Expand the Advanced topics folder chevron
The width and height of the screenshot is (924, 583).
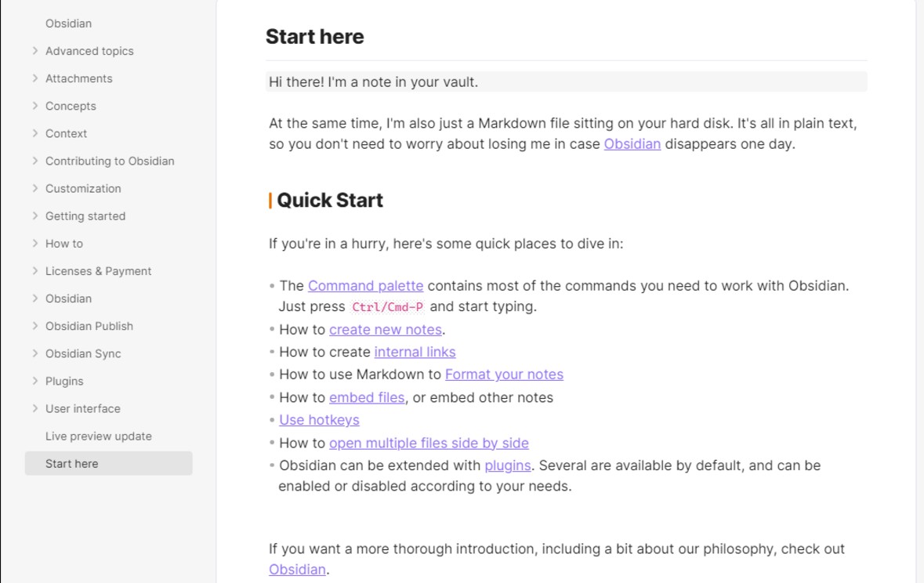point(34,51)
